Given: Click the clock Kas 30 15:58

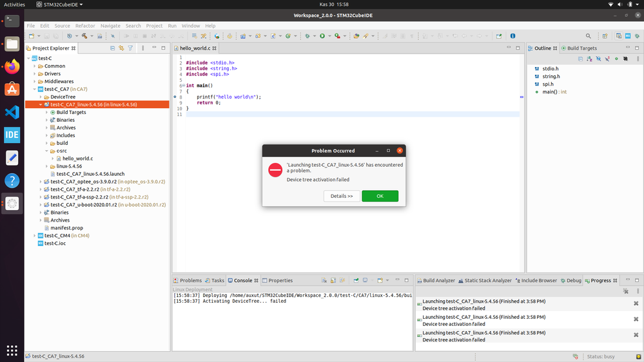Looking at the screenshot, I should point(333,5).
